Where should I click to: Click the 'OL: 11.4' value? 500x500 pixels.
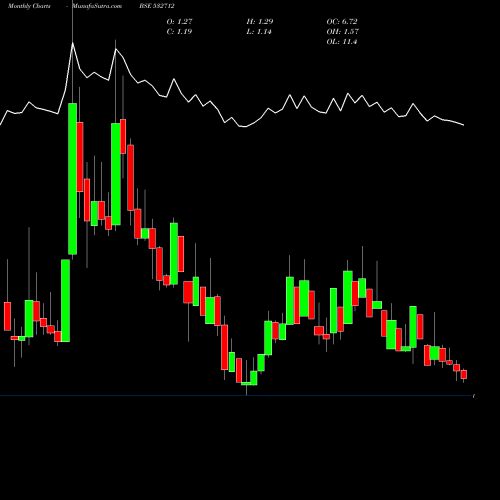pyautogui.click(x=342, y=42)
